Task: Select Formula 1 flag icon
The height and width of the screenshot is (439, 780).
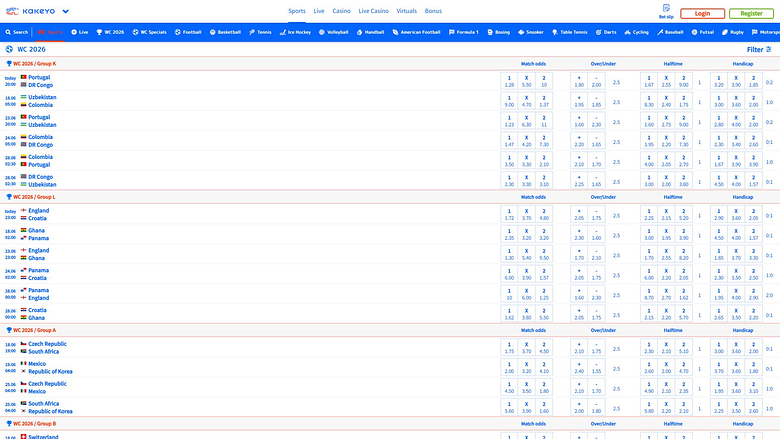Action: coord(452,32)
